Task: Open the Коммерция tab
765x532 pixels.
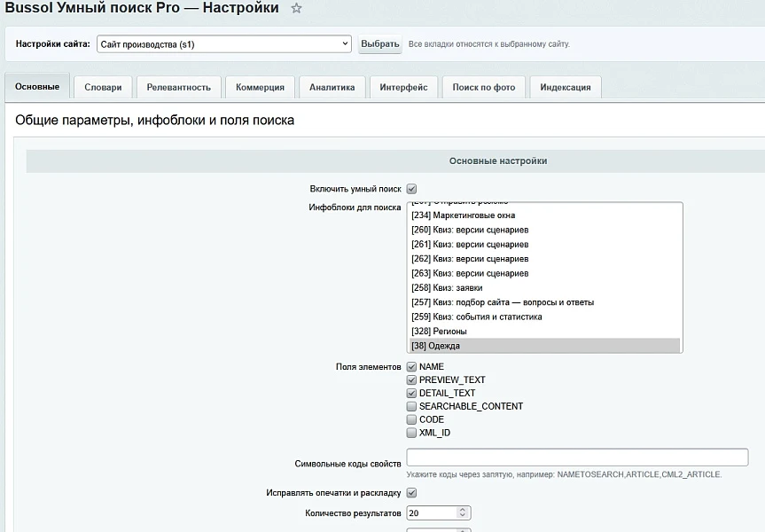Action: coord(260,88)
